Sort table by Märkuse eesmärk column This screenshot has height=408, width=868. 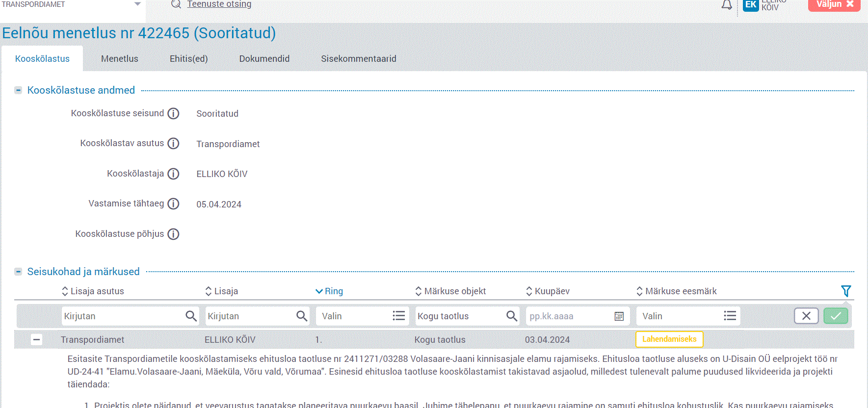[x=677, y=291]
